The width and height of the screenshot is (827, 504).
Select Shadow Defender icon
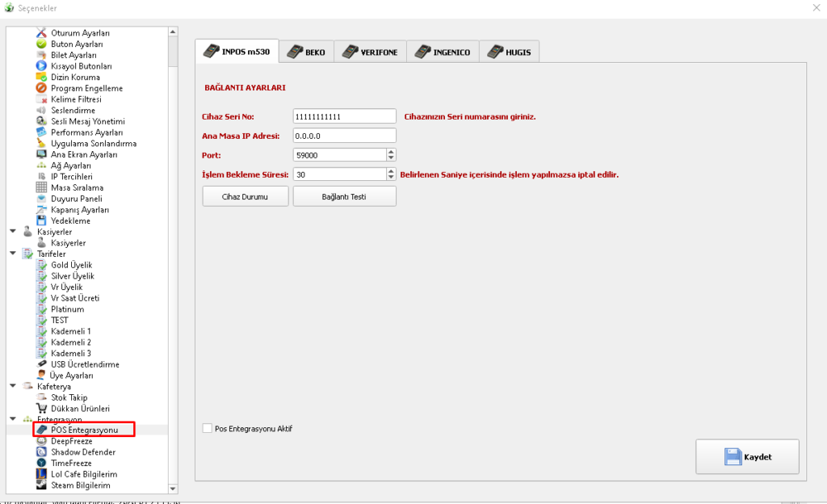click(x=42, y=452)
